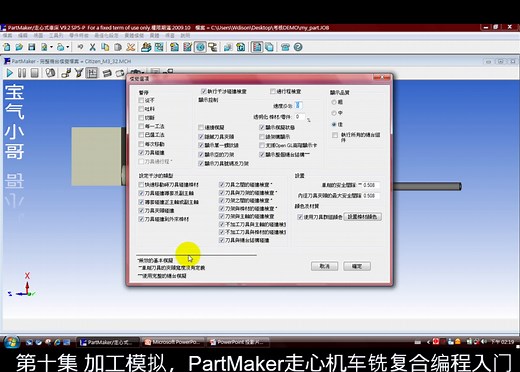Pause simulation with the Pause icon
The width and height of the screenshot is (520, 372).
(x=22, y=73)
